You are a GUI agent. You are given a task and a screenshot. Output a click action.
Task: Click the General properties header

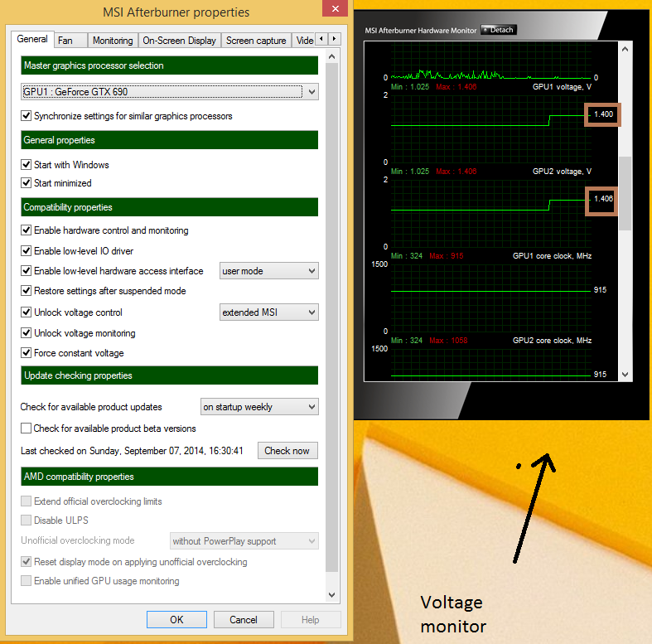pyautogui.click(x=170, y=140)
